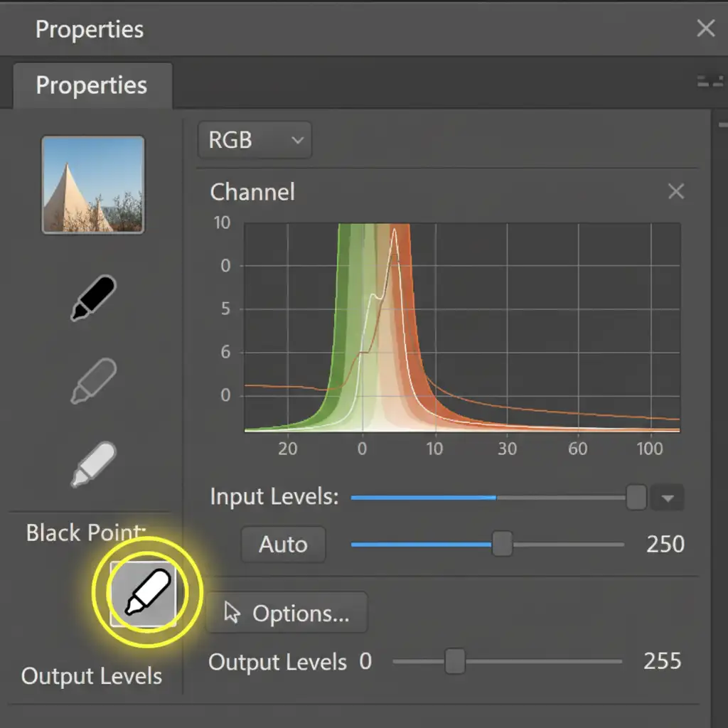Screen dimensions: 728x728
Task: Select the dark gray midtone eyedropper
Action: 93,380
